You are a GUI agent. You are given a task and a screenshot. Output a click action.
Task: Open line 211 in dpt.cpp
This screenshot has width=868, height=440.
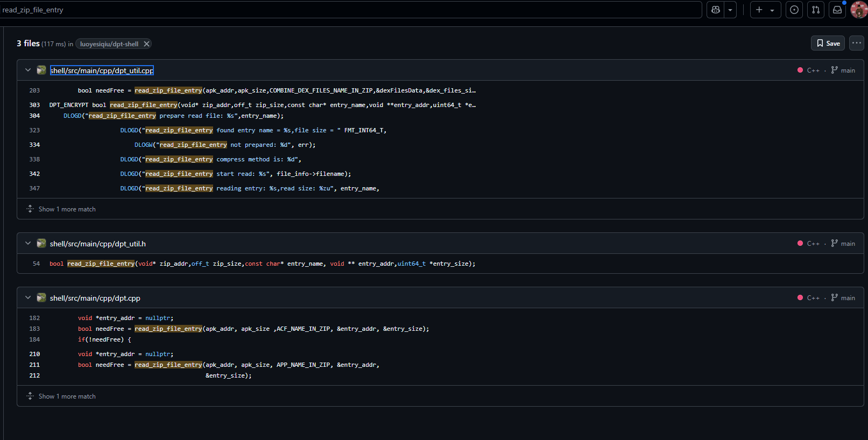click(34, 365)
